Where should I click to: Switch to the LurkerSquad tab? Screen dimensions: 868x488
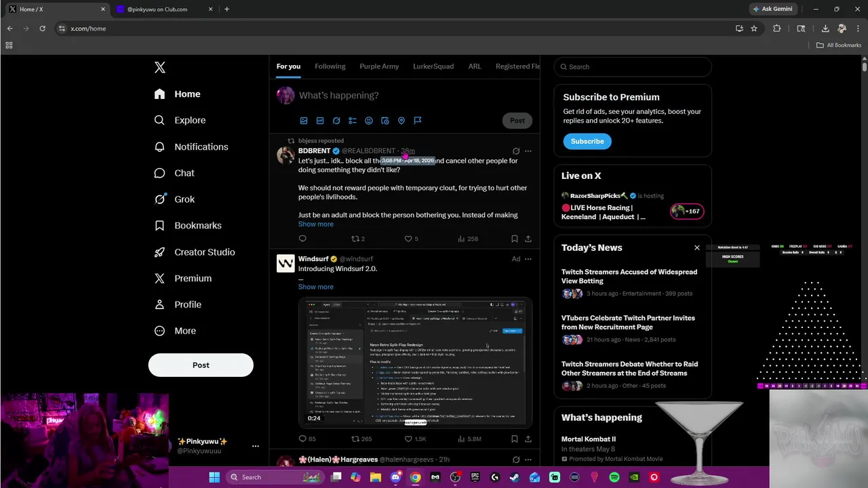click(433, 66)
